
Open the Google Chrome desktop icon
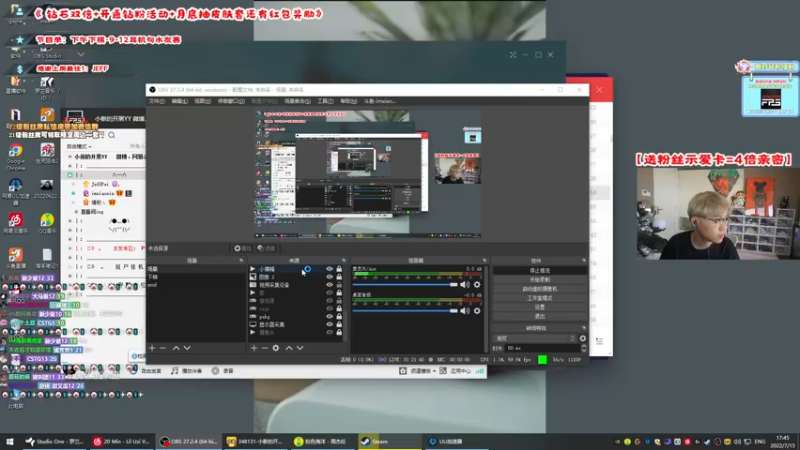(15, 156)
